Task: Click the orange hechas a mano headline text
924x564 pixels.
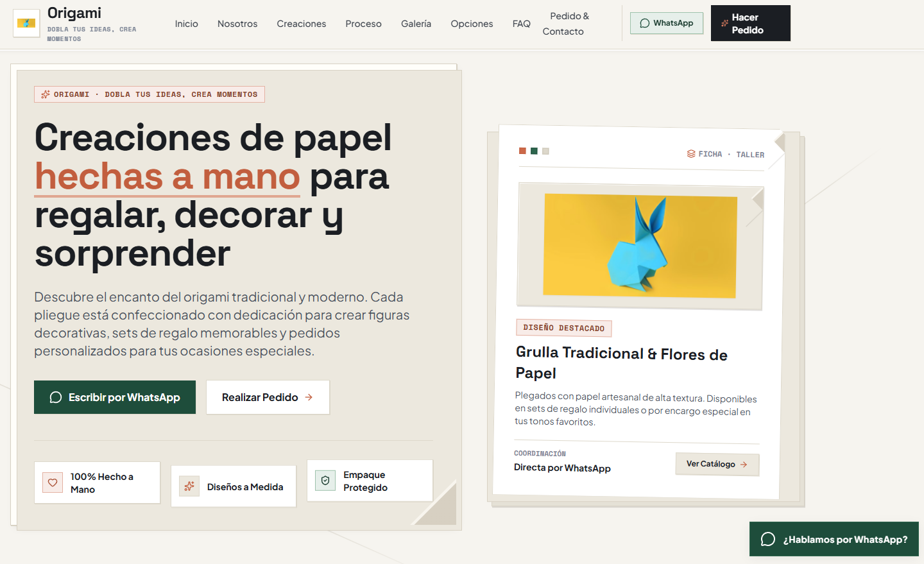Action: (x=167, y=176)
